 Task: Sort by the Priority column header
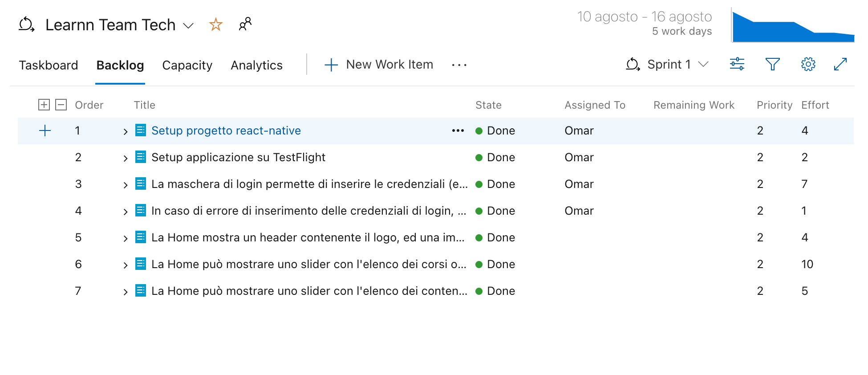pos(775,105)
